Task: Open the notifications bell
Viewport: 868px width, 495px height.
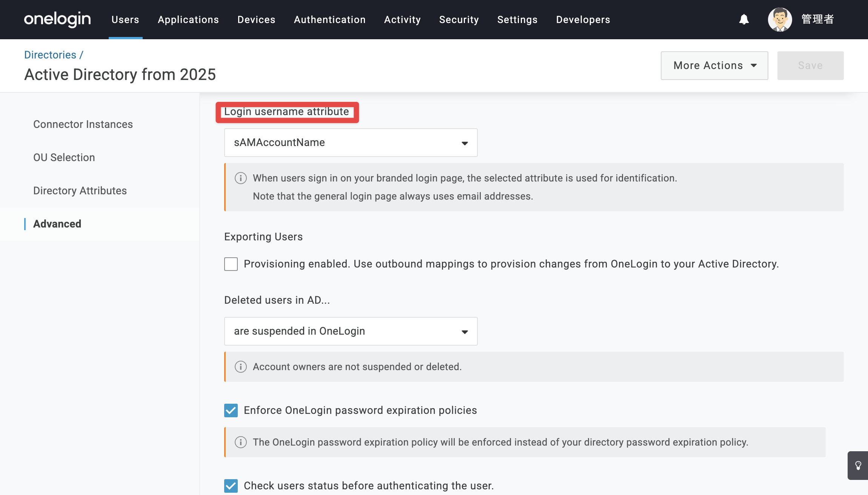Action: tap(744, 19)
